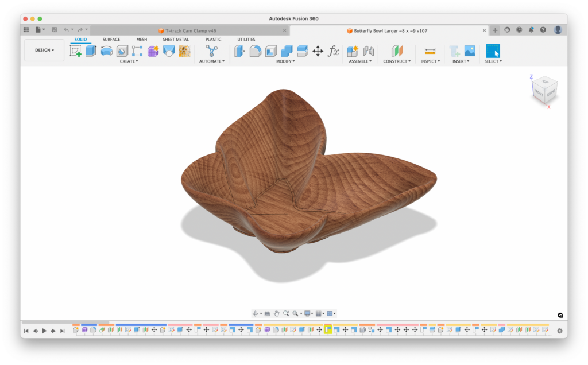Select the Press Pull modify tool
This screenshot has width=588, height=365.
239,52
